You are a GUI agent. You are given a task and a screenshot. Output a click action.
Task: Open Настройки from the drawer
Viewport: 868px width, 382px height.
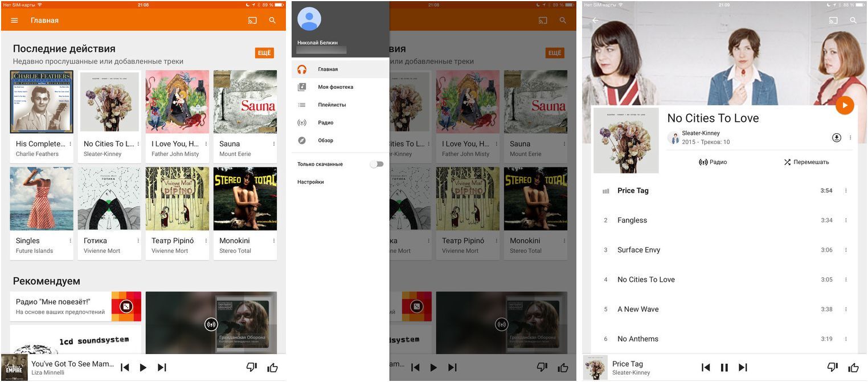[310, 182]
